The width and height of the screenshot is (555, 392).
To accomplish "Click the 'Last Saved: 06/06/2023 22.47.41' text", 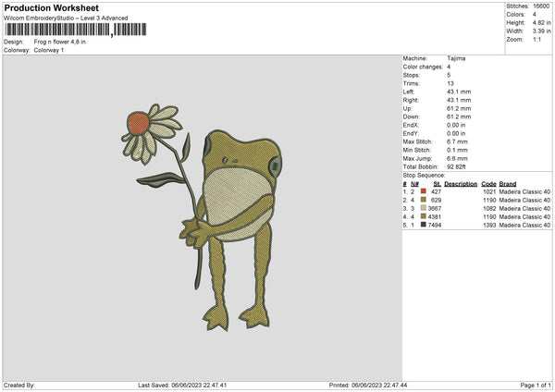I will click(182, 386).
